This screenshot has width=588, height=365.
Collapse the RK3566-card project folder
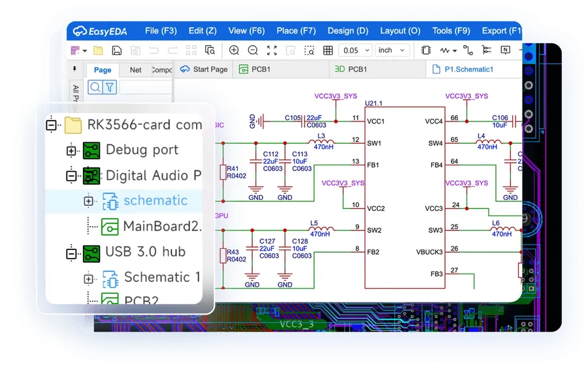click(x=51, y=125)
